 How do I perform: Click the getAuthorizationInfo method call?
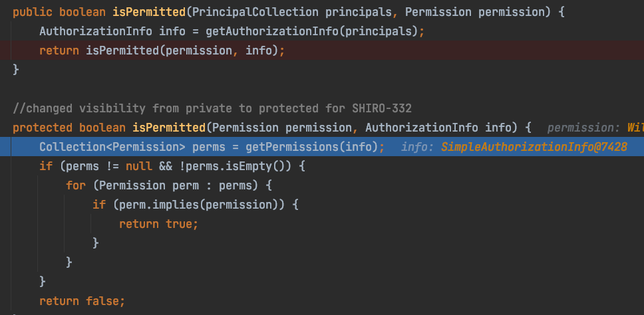click(x=272, y=31)
